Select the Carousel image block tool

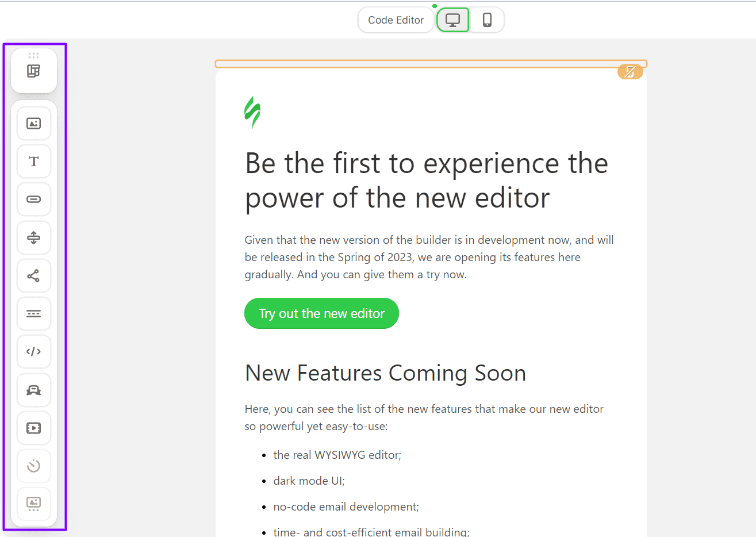[34, 504]
